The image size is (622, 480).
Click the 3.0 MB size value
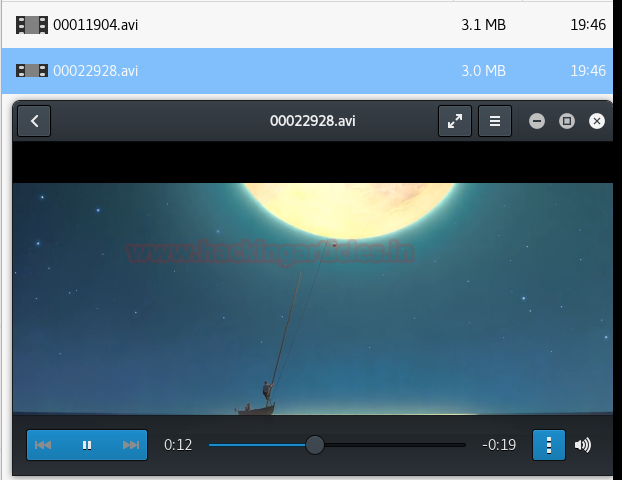484,71
